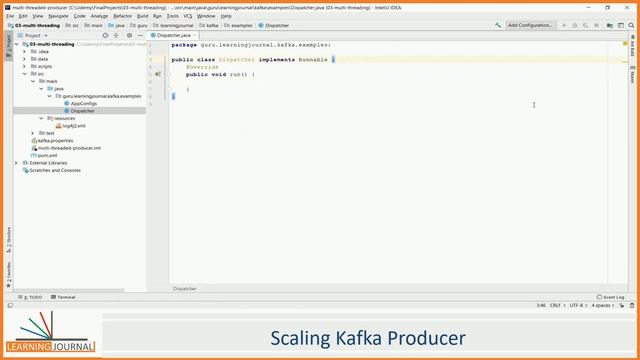Click the 4 spaces indent setting
Viewport: 640px width, 360px height.
603,305
